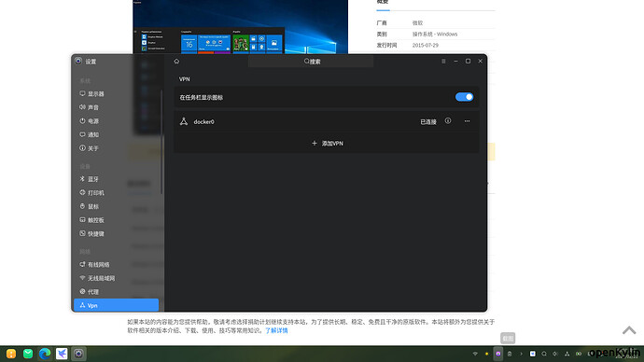Minimize the Settings window
The image size is (644, 362).
pyautogui.click(x=455, y=62)
